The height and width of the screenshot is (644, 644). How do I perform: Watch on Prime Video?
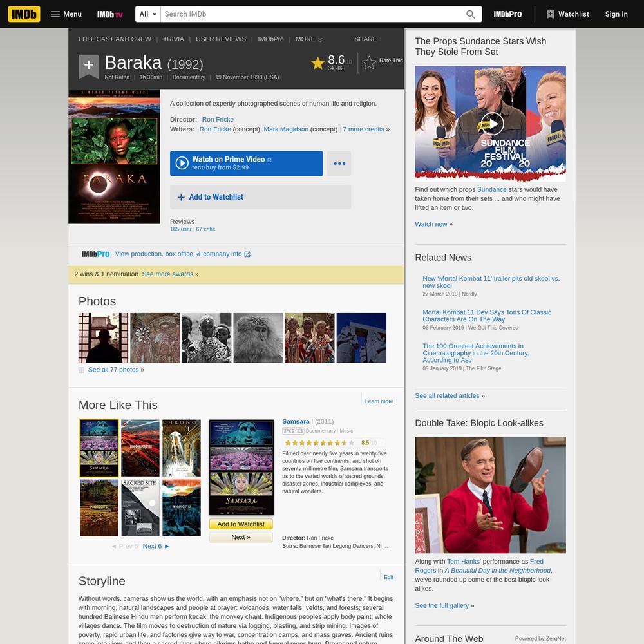coord(247,164)
